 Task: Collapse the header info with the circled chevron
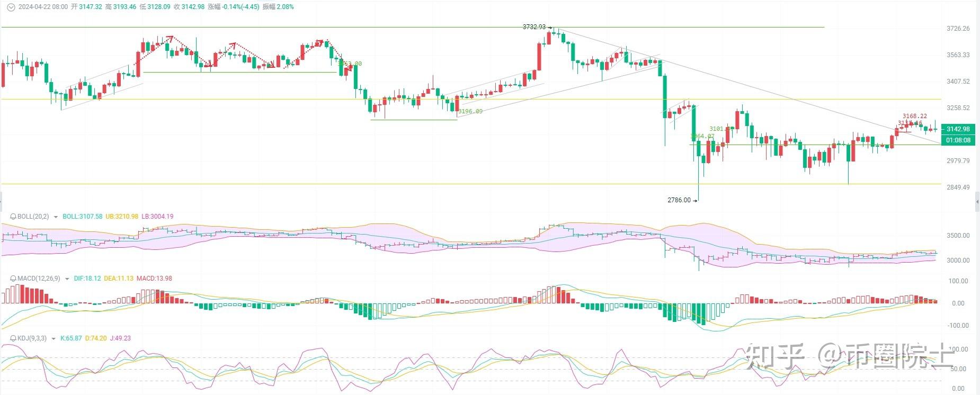coord(11,7)
